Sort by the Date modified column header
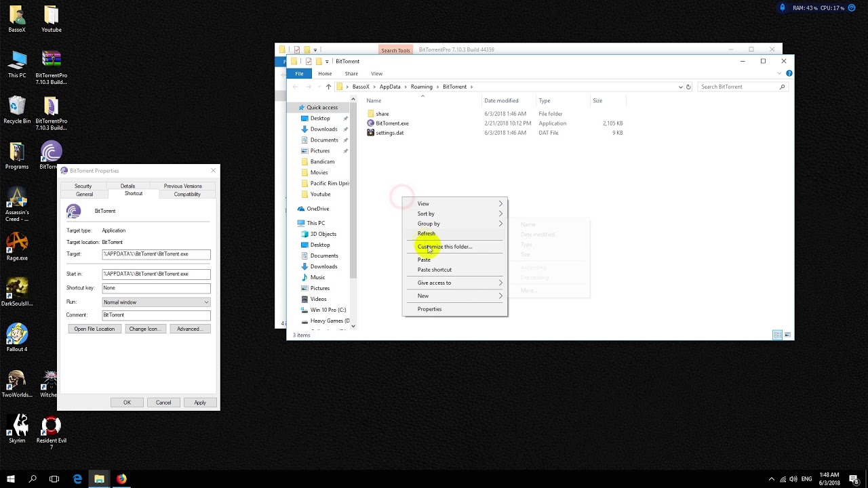This screenshot has height=488, width=868. click(501, 100)
